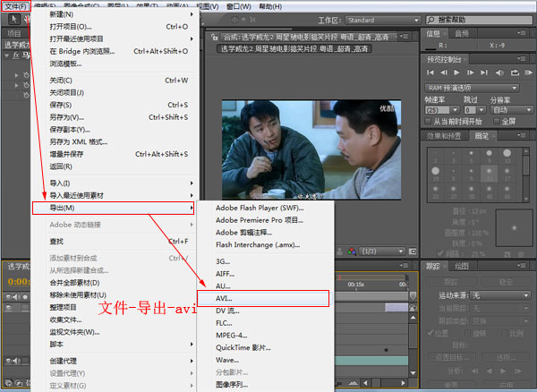Open the 文件(F) menu
The height and width of the screenshot is (392, 537).
[16, 6]
